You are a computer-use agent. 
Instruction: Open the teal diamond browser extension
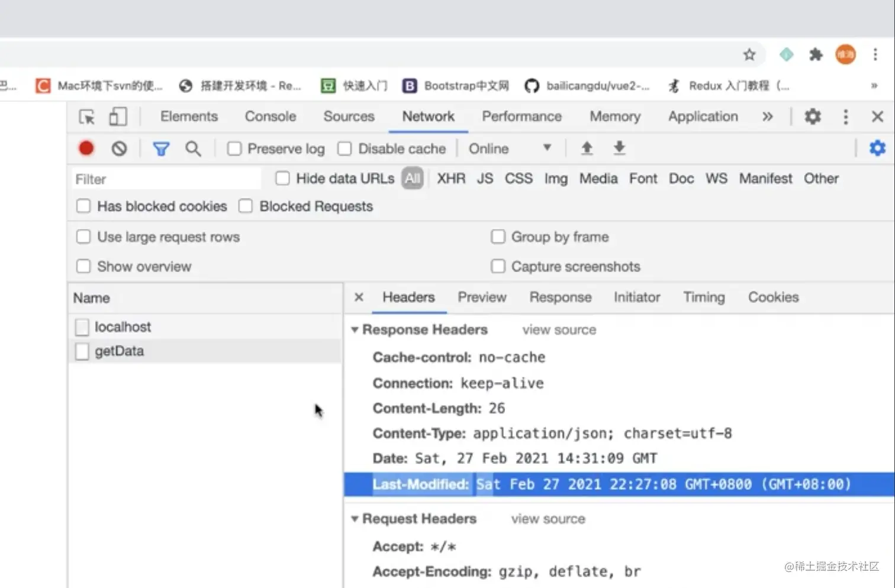[786, 55]
